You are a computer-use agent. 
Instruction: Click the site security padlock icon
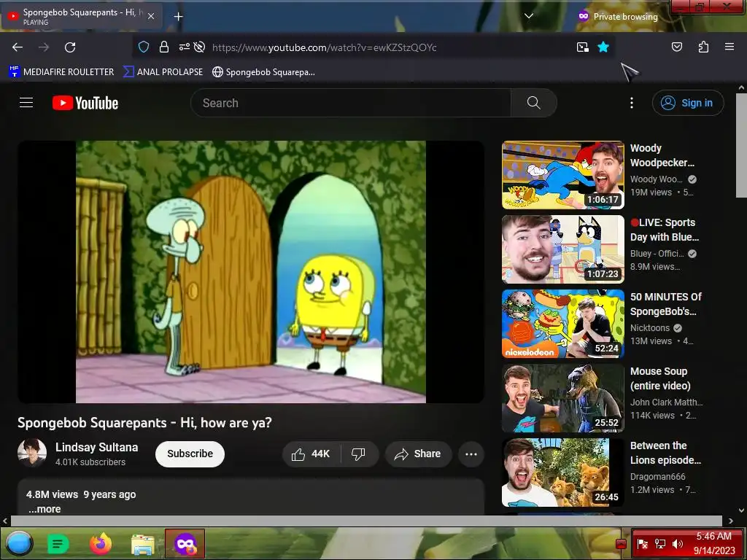click(164, 47)
